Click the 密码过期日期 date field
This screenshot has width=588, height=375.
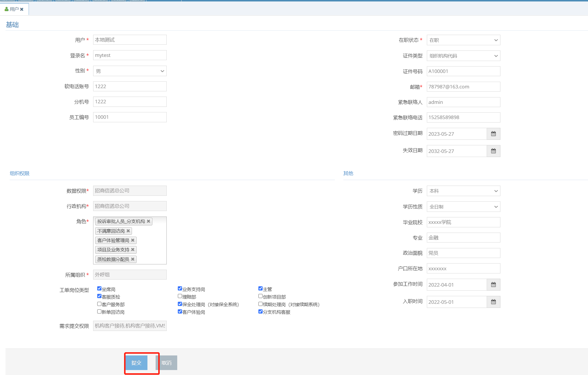457,134
